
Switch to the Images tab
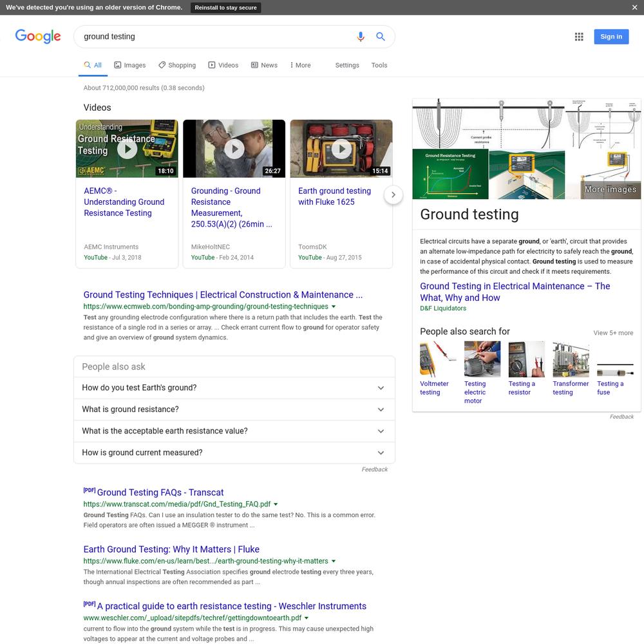[x=130, y=65]
